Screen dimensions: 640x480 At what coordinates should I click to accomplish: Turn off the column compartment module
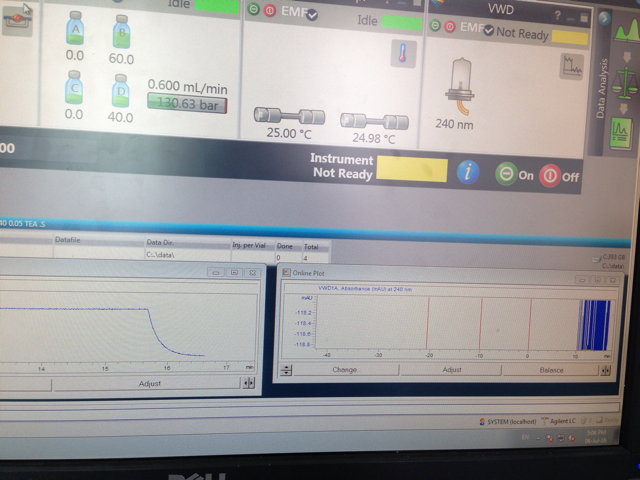click(270, 10)
